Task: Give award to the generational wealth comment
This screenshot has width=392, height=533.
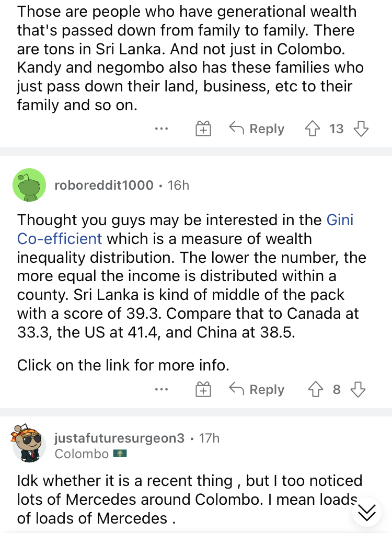Action: 203,129
